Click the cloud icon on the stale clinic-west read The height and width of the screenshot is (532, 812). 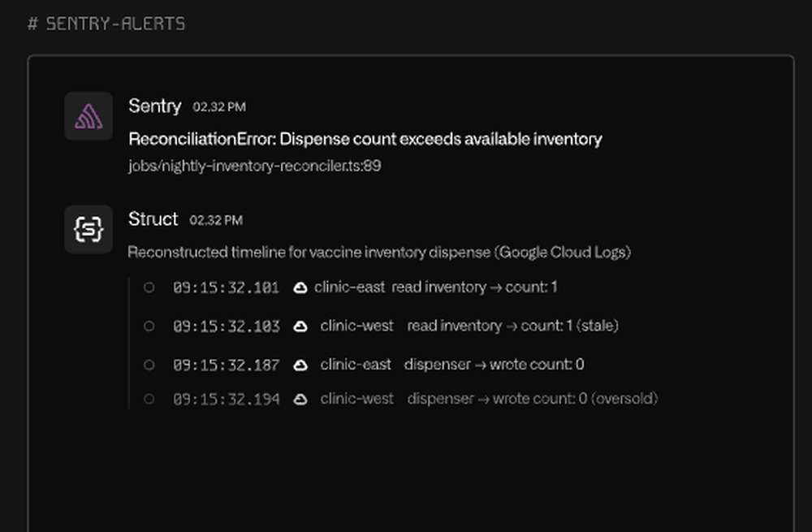tap(300, 325)
